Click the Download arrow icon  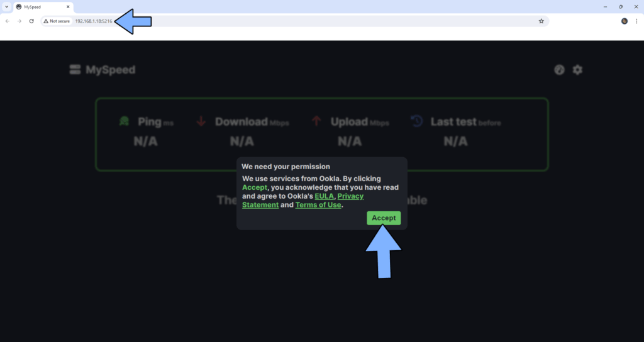coord(201,121)
